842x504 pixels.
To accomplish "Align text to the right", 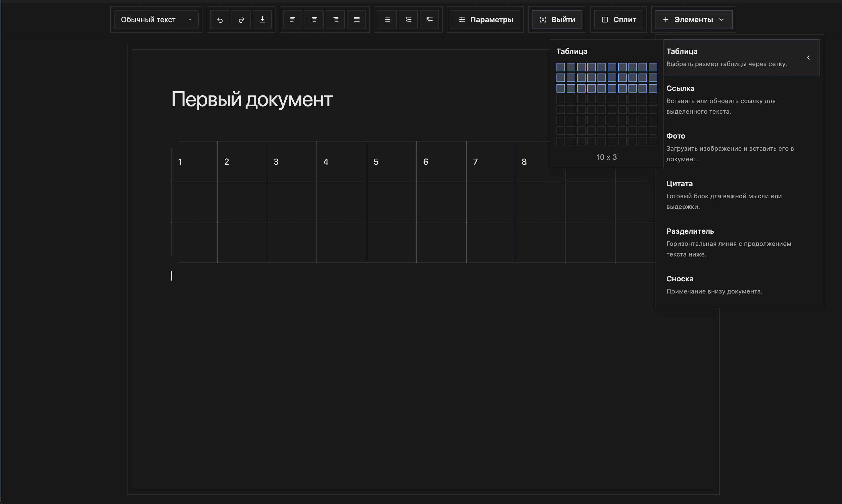I will (335, 20).
